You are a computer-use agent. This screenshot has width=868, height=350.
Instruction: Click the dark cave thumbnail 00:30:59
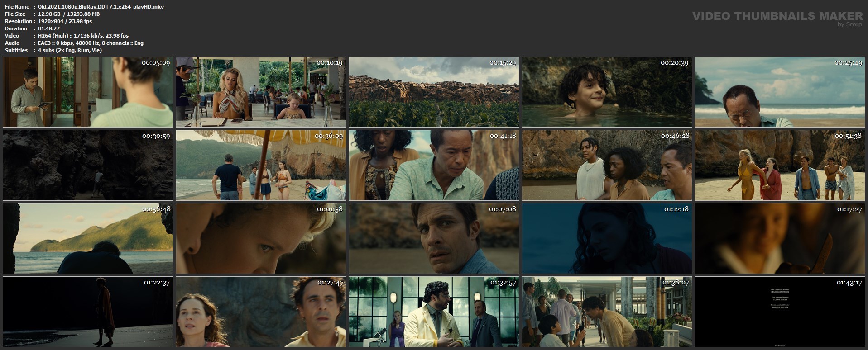pos(88,165)
